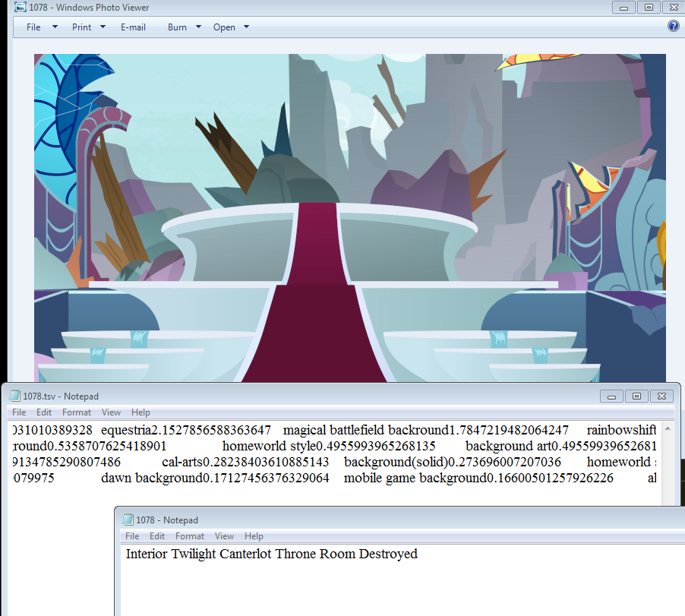This screenshot has width=685, height=616.
Task: Click the displayed throne room image
Action: click(350, 217)
